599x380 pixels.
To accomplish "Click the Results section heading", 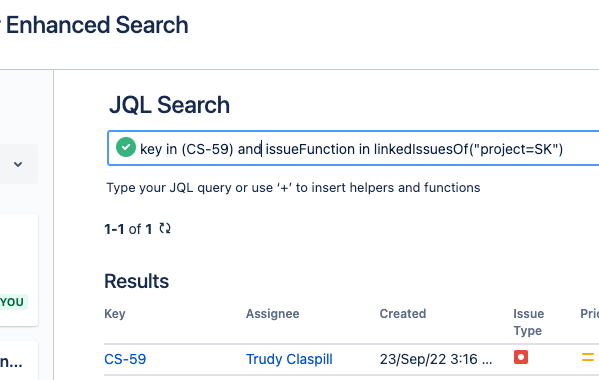I will tap(136, 281).
